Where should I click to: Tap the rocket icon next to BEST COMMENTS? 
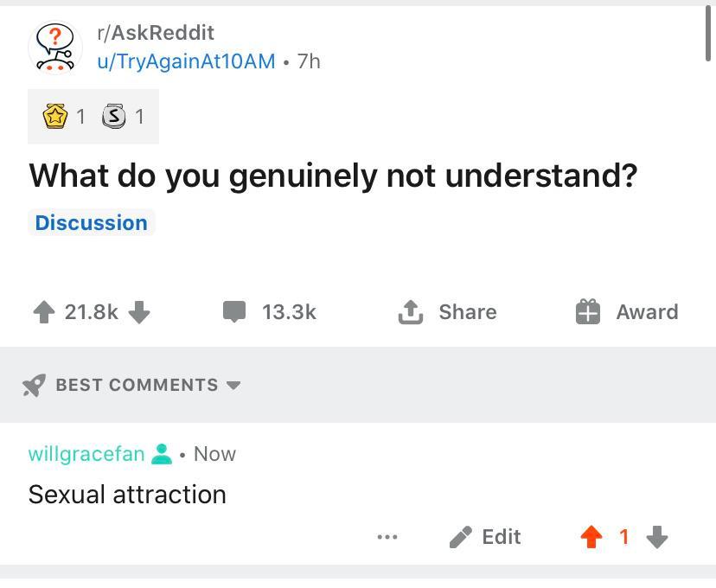point(34,385)
